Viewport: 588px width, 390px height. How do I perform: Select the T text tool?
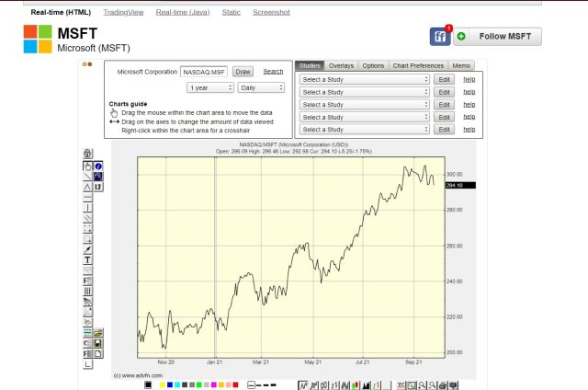point(87,259)
